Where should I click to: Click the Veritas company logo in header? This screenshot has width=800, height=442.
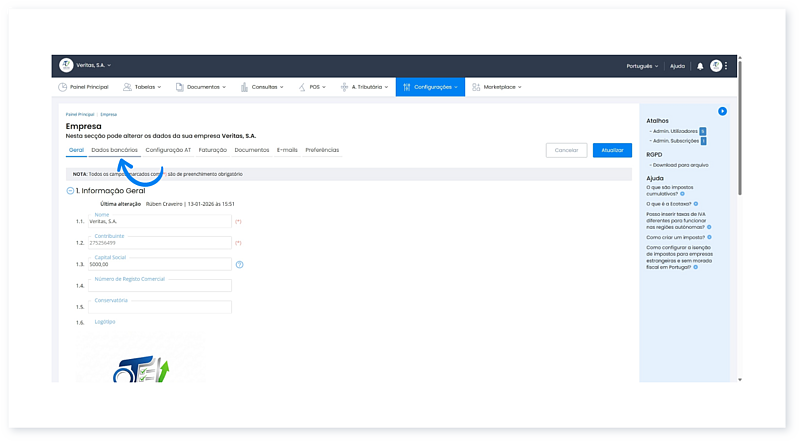(66, 65)
